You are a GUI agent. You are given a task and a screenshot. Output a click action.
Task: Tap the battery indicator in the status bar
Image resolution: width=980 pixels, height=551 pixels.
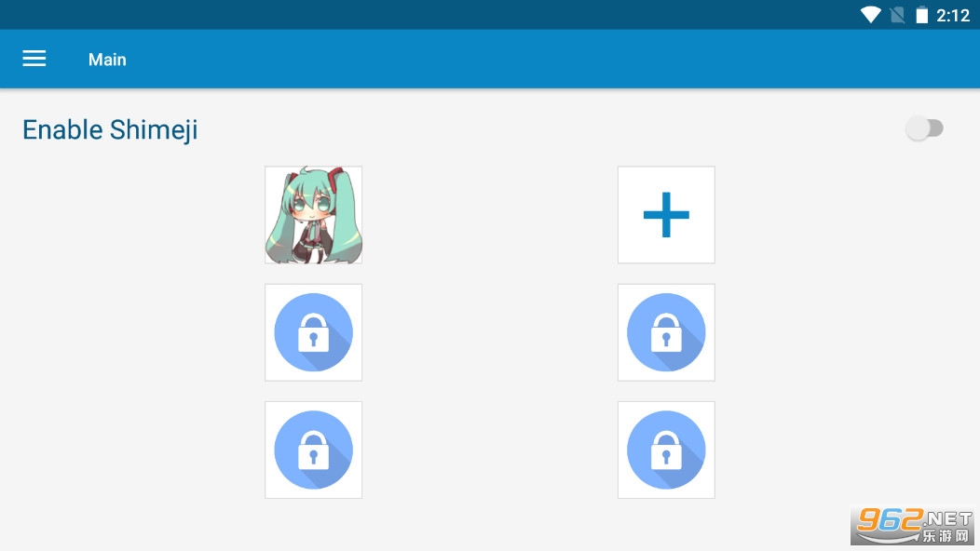(x=922, y=15)
